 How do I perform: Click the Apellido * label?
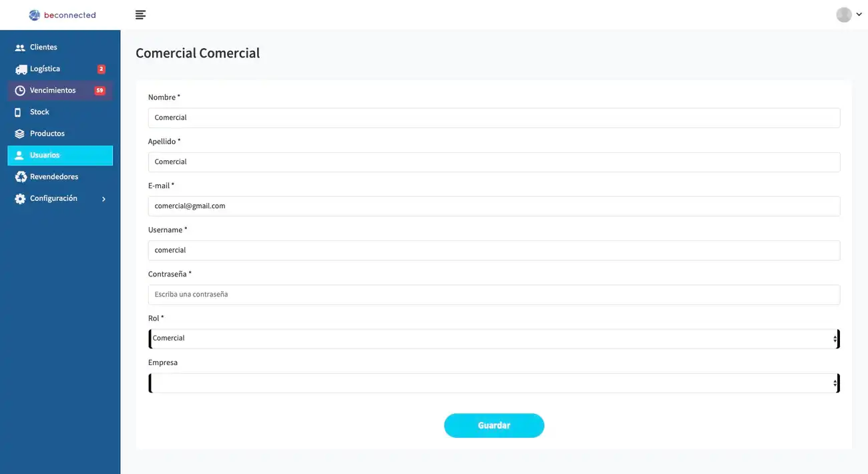(164, 142)
